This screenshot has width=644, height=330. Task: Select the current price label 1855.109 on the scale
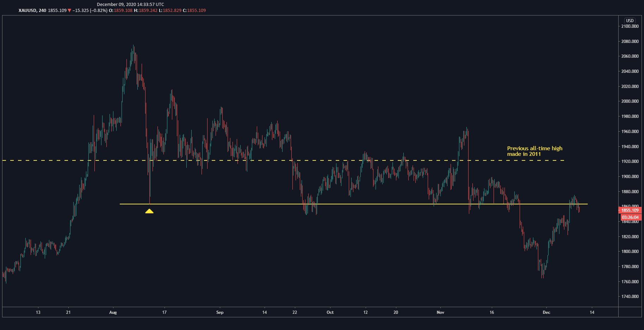coord(630,210)
